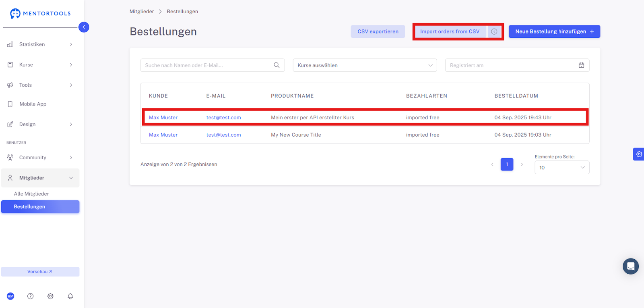Click the Mitglieder breadcrumb link
Screen dimensions: 644x308
coord(142,11)
